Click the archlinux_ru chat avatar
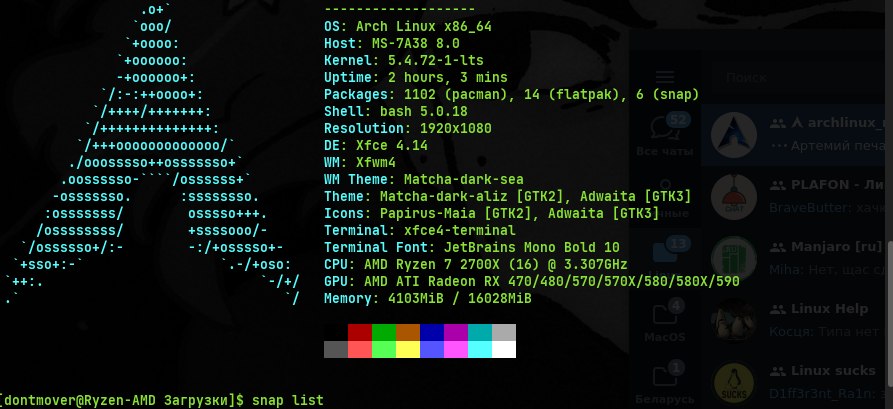 [734, 135]
